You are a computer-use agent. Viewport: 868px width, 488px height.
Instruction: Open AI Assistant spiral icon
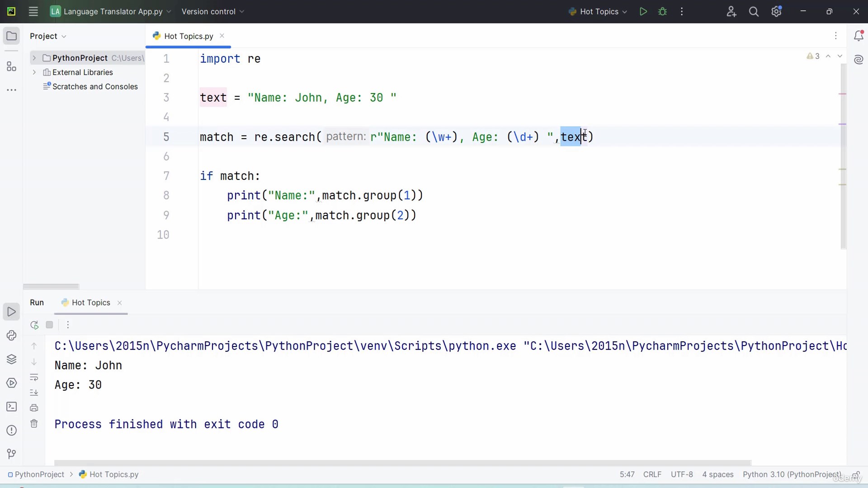859,60
